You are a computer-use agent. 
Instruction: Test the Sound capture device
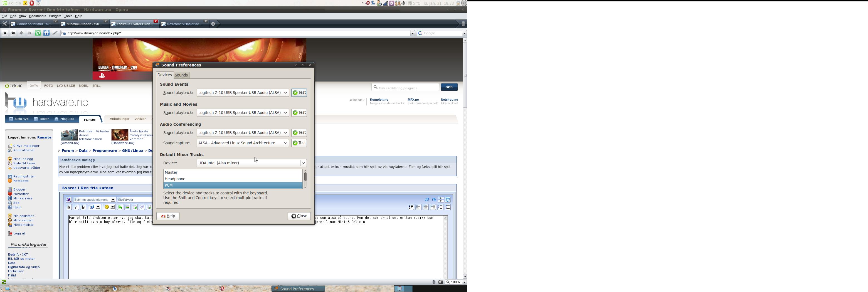299,143
